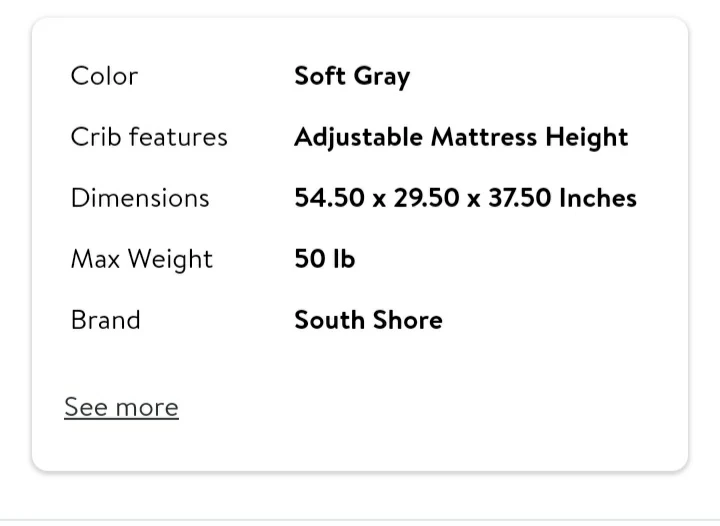
Task: Select the Adjustable Mattress Height text
Action: (x=461, y=137)
